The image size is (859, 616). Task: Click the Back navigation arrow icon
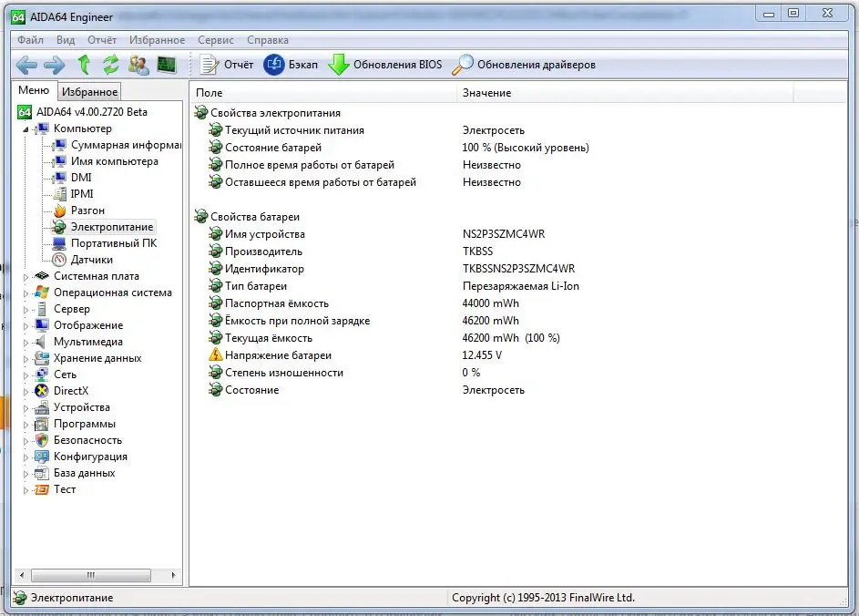[26, 66]
